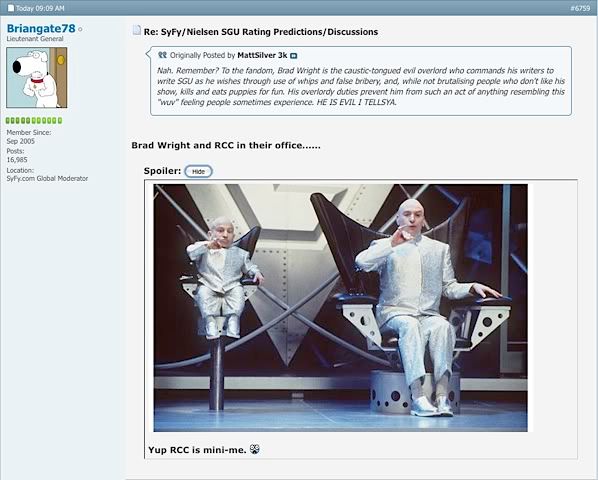Viewport: 598px width, 480px height.
Task: Hide the spoiler with Hide button
Action: point(198,172)
